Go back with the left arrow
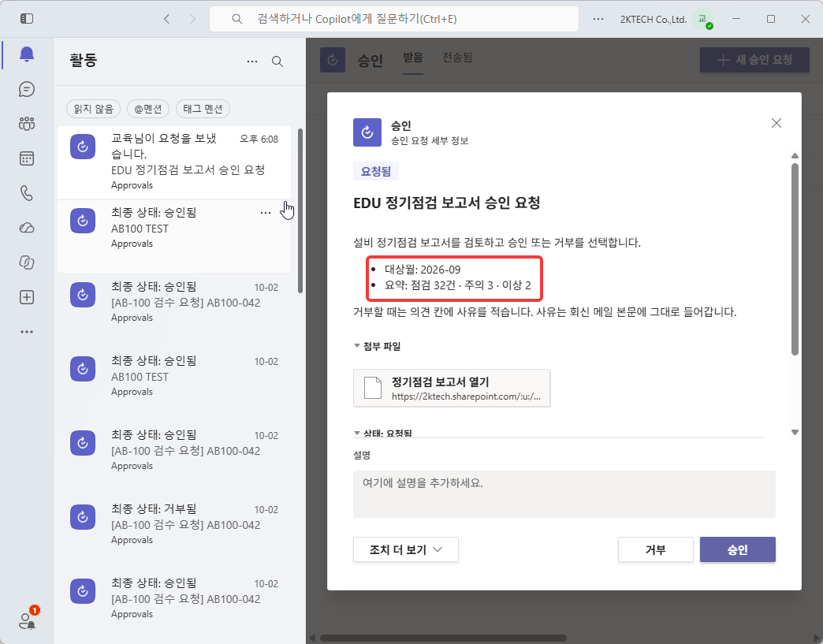 pyautogui.click(x=167, y=19)
